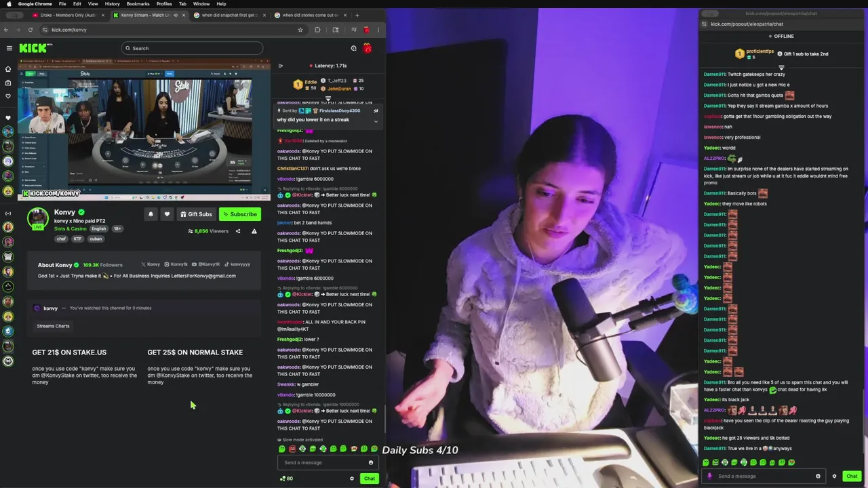Click the Kick search field
Viewport: 868px width, 488px height.
(x=192, y=48)
